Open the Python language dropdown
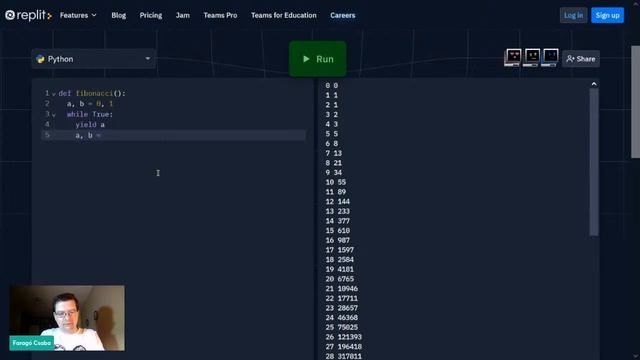The image size is (640, 360). 93,59
